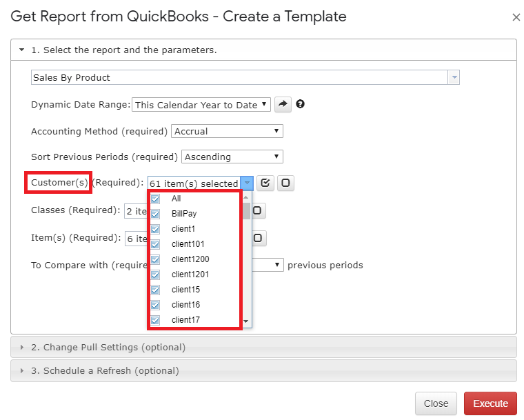Screen dimensions: 524x420
Task: Click the share arrow next to date range
Action: 283,104
